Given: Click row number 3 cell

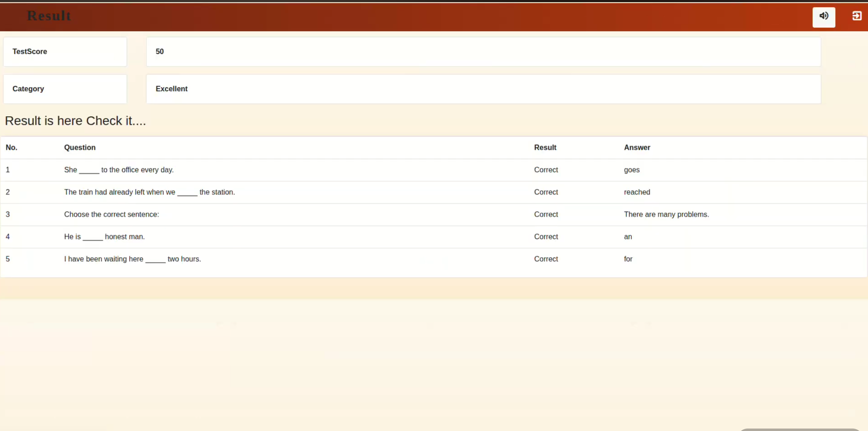Looking at the screenshot, I should pyautogui.click(x=8, y=214).
